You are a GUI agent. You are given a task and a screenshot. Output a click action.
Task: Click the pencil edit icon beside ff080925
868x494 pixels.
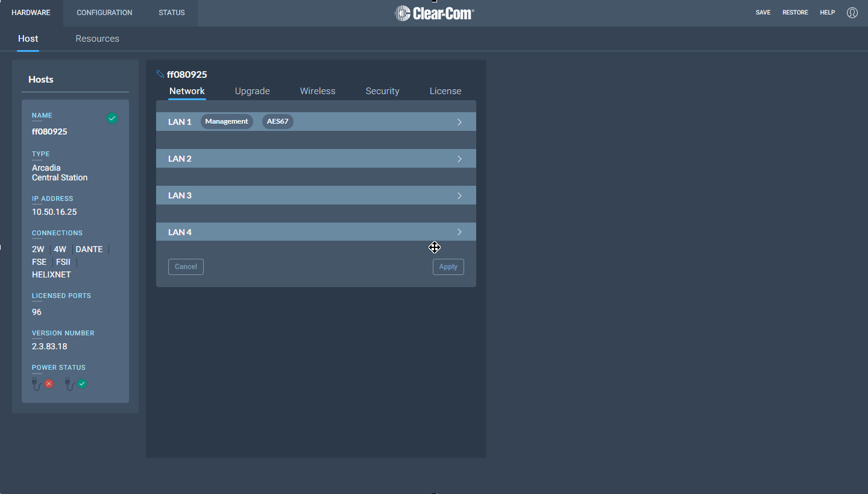160,74
